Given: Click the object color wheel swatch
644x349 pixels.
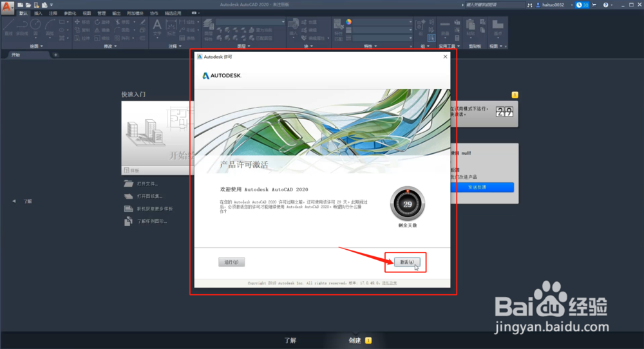Looking at the screenshot, I should click(x=348, y=22).
